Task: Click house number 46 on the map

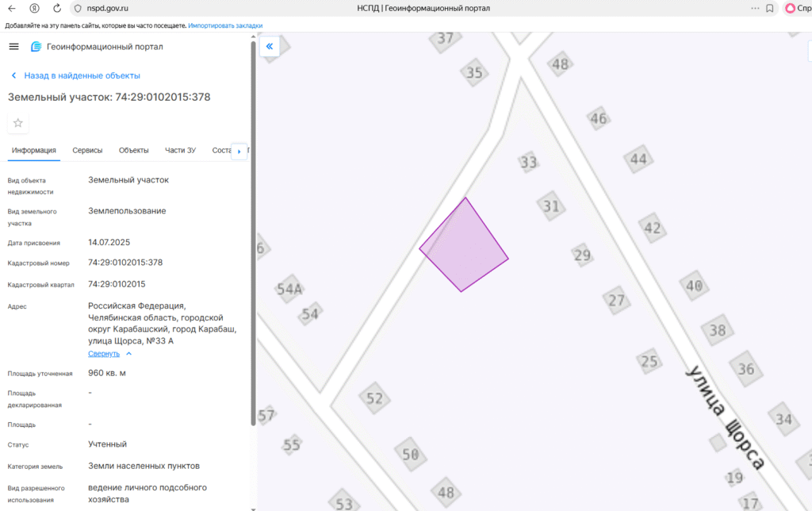Action: click(598, 119)
